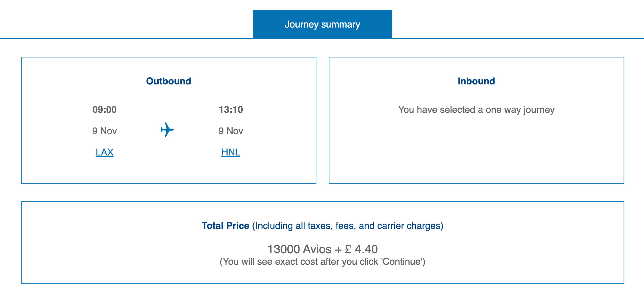The image size is (644, 292).
Task: Select the 13000 Avios amount
Action: pos(284,249)
